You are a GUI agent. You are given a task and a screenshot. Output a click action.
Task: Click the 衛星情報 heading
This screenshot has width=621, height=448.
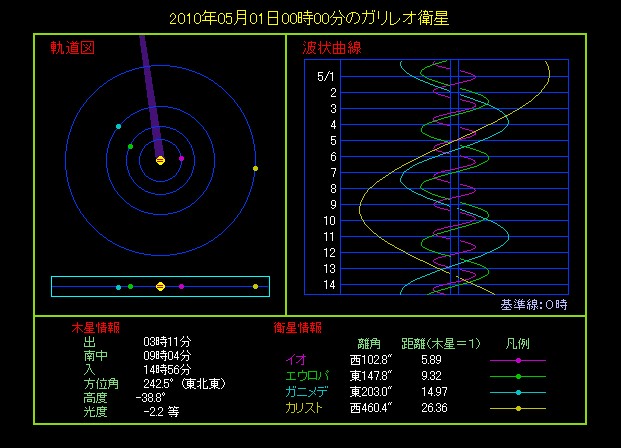coord(297,327)
